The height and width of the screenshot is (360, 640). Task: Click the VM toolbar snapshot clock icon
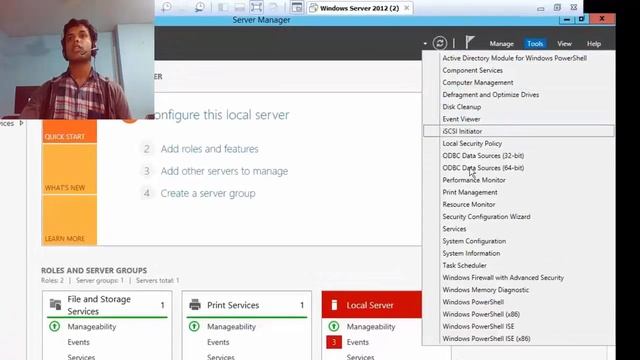(x=167, y=7)
